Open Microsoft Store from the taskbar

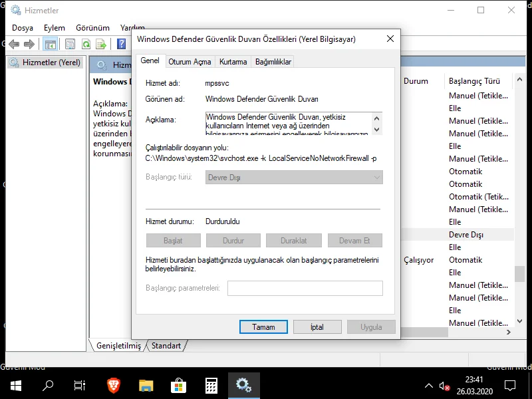[x=178, y=386]
